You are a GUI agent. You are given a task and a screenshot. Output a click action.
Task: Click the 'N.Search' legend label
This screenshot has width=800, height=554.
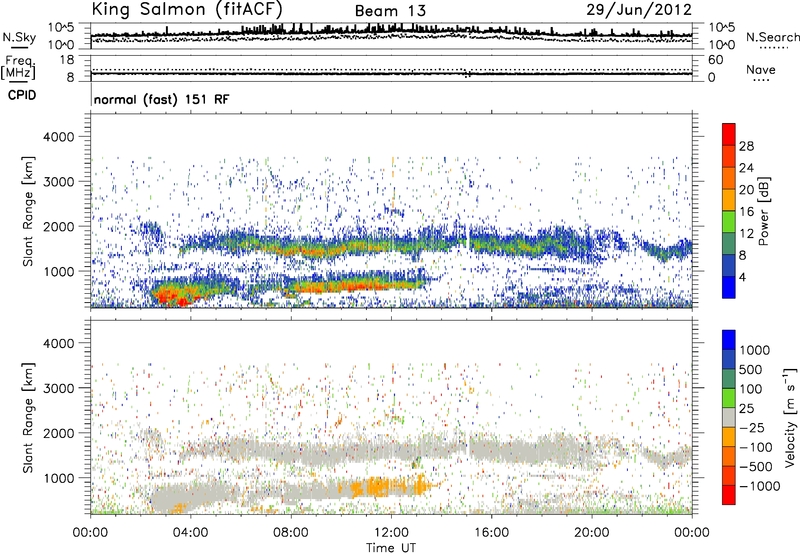coord(772,37)
